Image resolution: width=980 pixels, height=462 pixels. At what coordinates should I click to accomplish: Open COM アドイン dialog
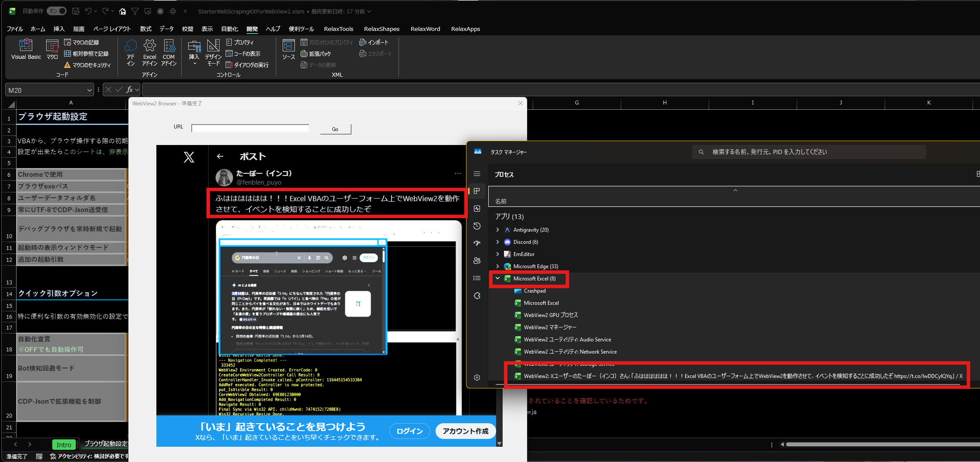(169, 52)
